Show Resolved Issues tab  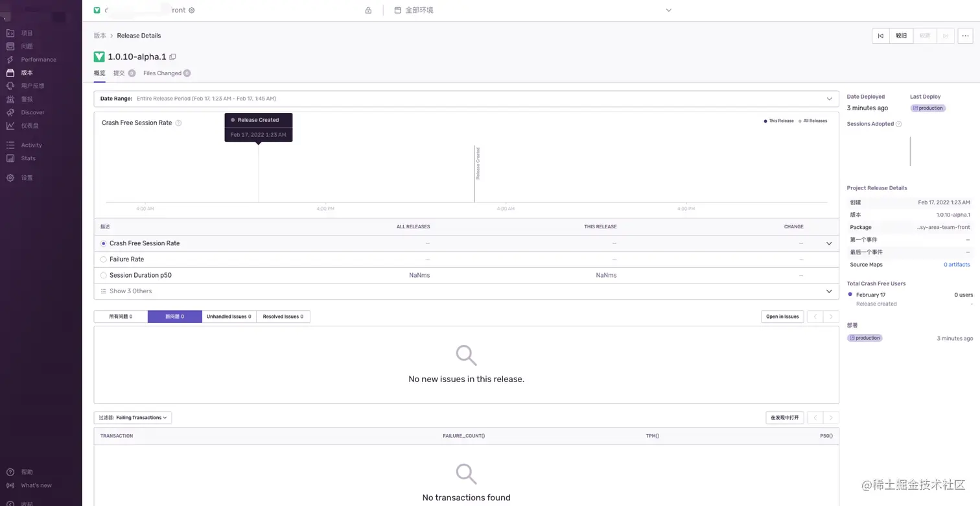283,317
